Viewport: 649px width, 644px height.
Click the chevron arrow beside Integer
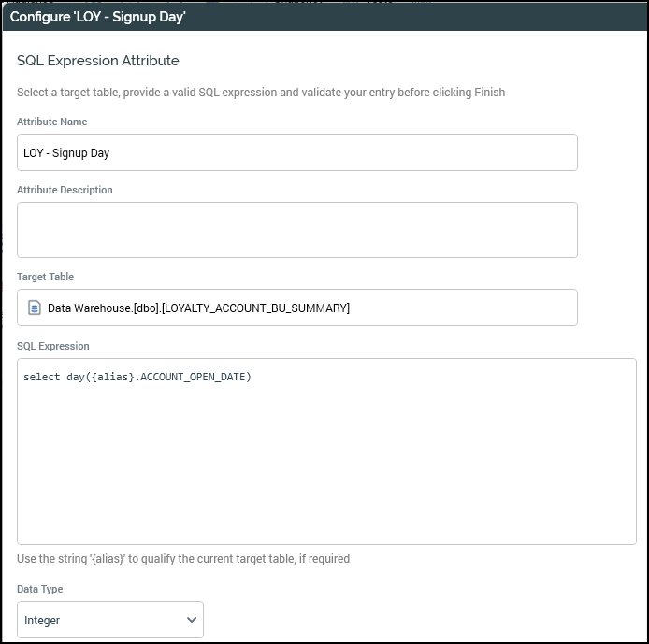192,620
